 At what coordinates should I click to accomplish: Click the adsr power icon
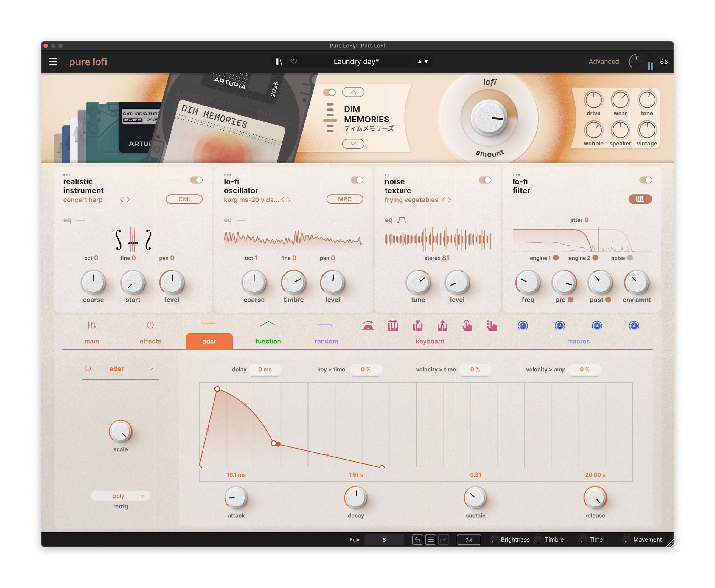(x=88, y=369)
